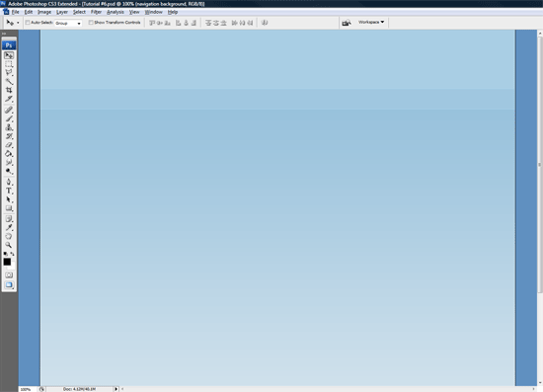Screen dimensions: 543x392
Task: Align right edges of layers
Action: tap(194, 23)
